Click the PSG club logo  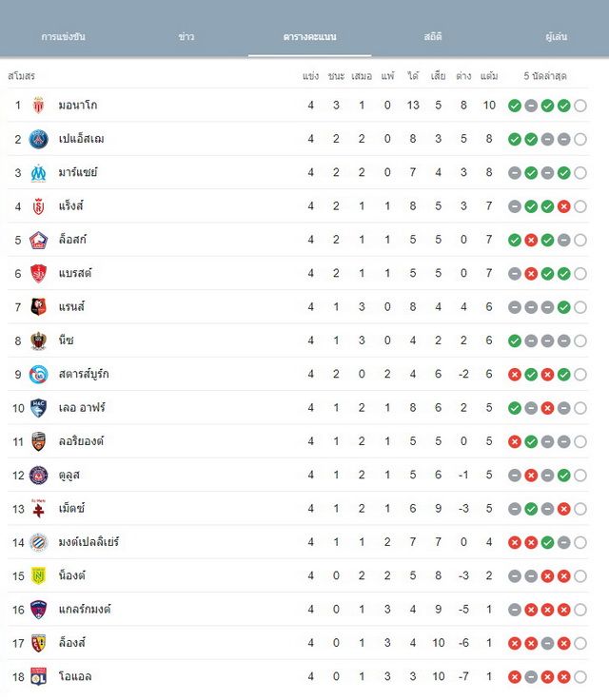38,139
